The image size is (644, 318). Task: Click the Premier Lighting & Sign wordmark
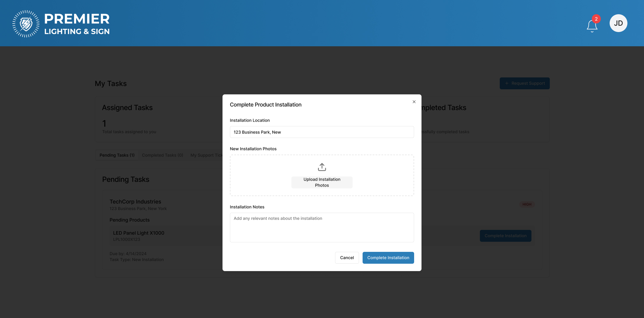coord(77,24)
